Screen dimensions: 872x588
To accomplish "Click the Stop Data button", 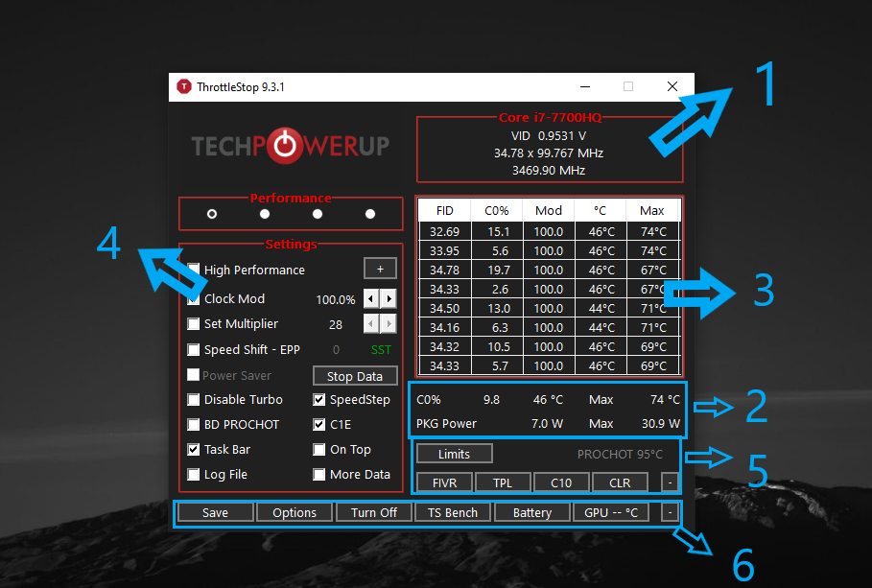I will click(355, 376).
